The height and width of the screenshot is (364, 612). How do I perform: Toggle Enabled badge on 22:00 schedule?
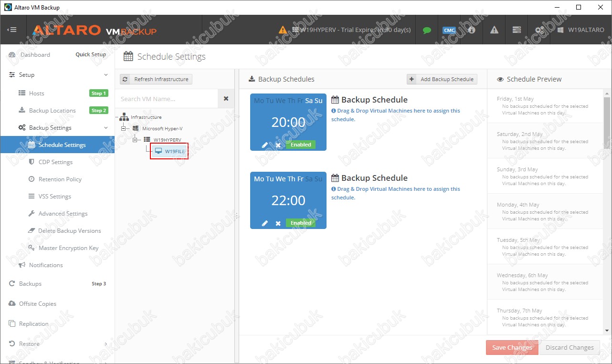(301, 223)
